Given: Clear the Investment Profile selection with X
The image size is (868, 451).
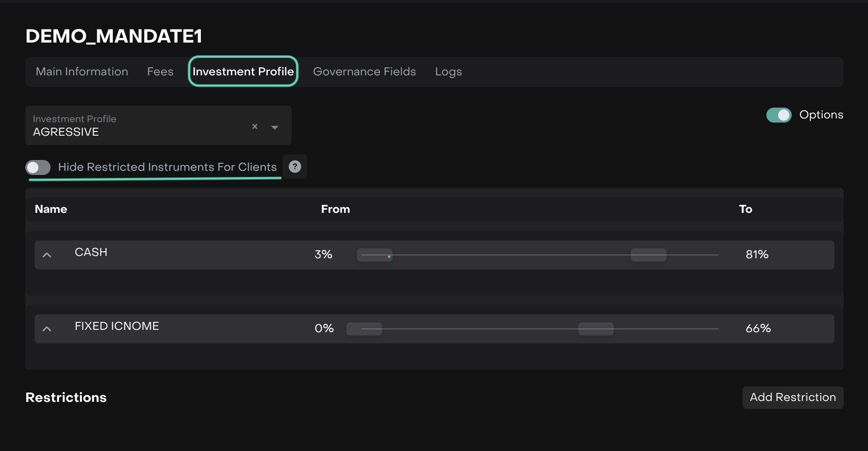Looking at the screenshot, I should coord(255,126).
